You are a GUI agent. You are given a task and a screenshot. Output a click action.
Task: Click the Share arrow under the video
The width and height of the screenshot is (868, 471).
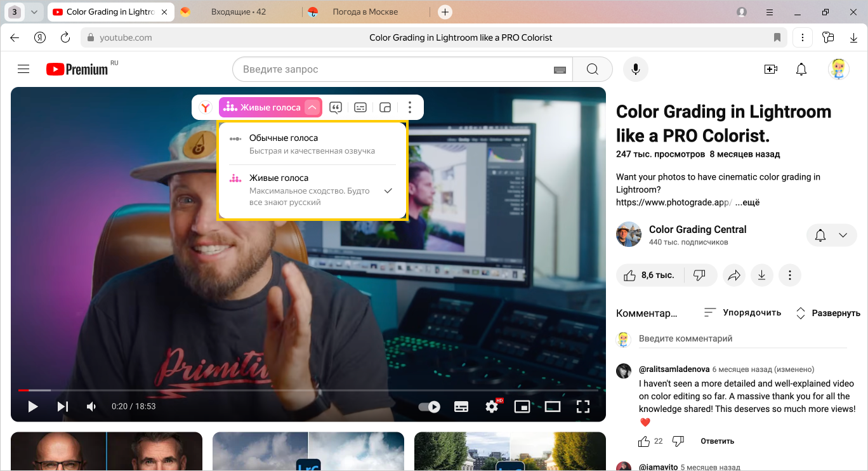click(734, 275)
